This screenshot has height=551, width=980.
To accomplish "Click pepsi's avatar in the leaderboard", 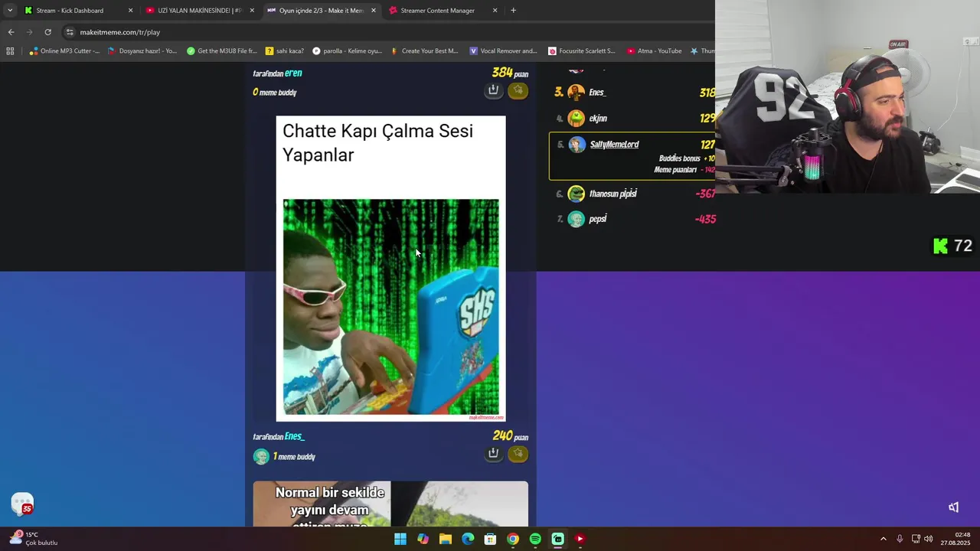I will tap(577, 220).
